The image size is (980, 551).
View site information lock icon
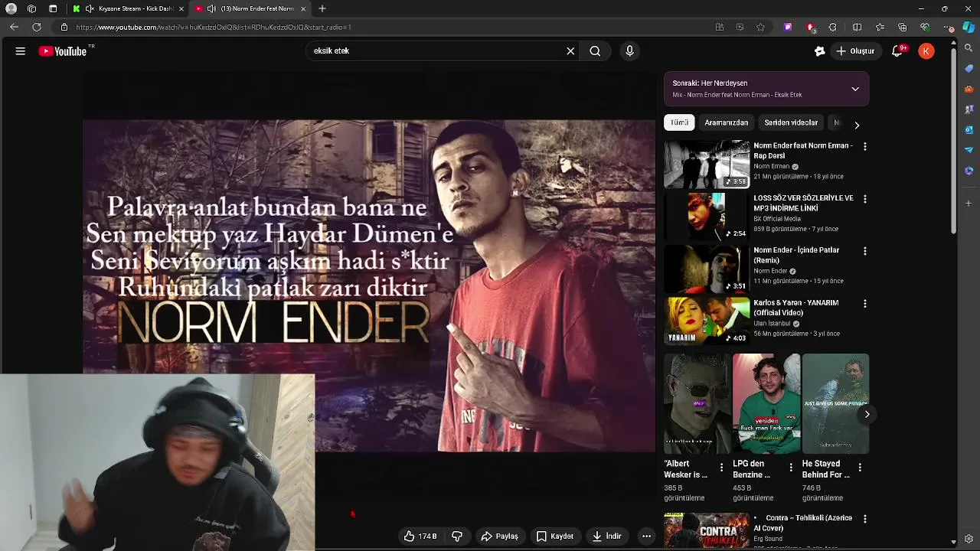[64, 27]
